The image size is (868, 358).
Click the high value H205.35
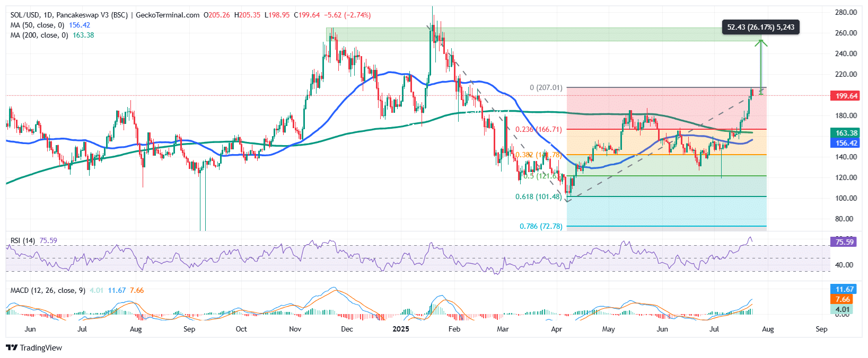pos(247,15)
